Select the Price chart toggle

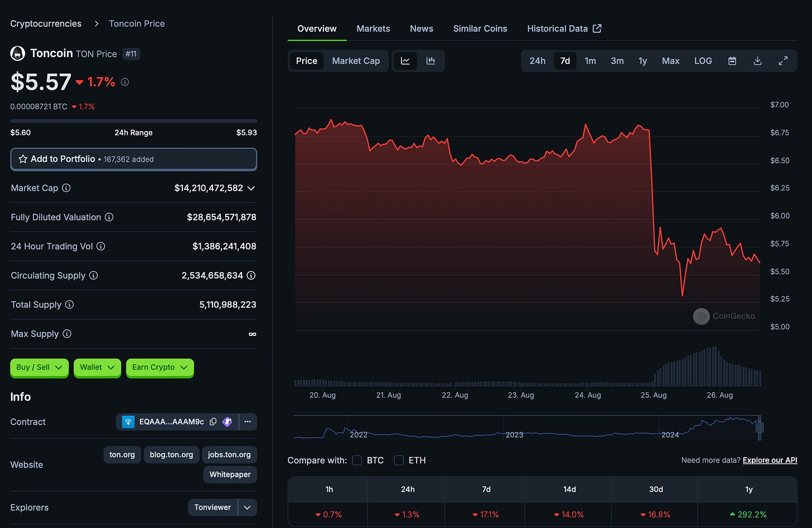pos(307,61)
